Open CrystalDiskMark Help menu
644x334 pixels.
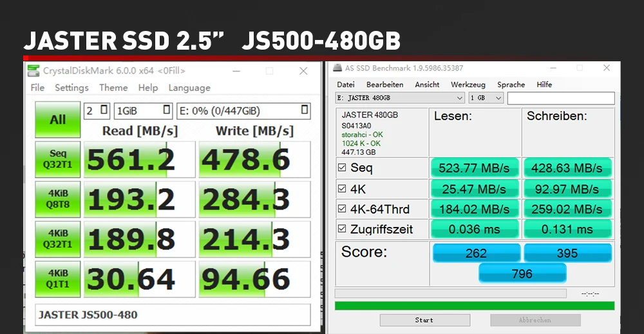tap(148, 88)
